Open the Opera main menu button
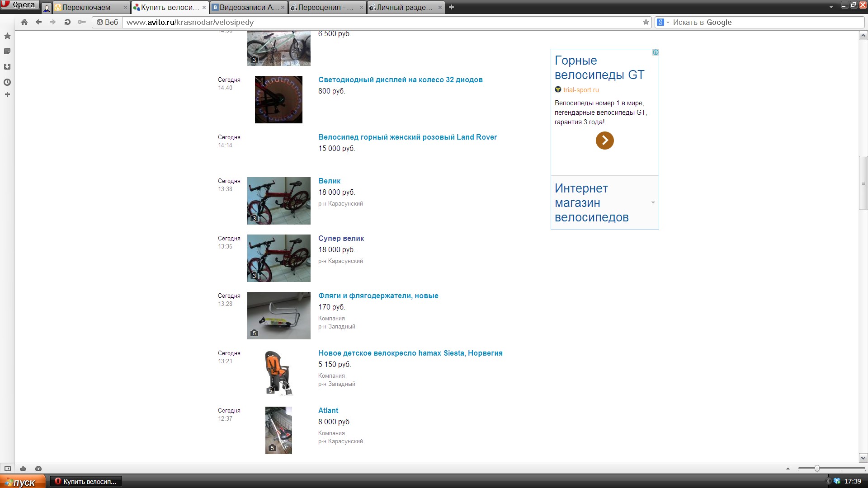868x488 pixels. point(19,5)
